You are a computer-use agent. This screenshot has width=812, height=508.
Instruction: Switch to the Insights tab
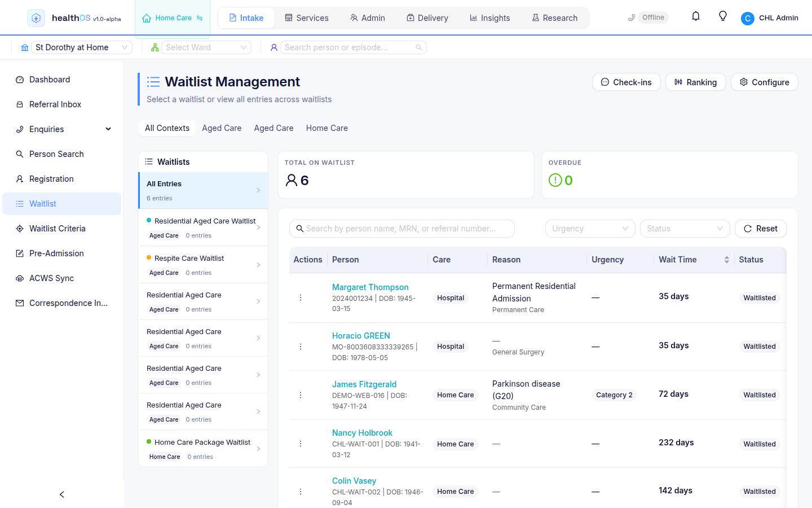click(x=490, y=18)
